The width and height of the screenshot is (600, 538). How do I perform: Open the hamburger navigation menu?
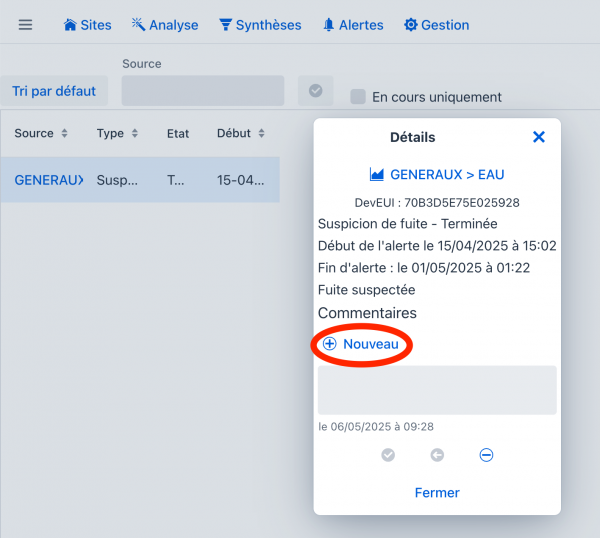pos(25,25)
